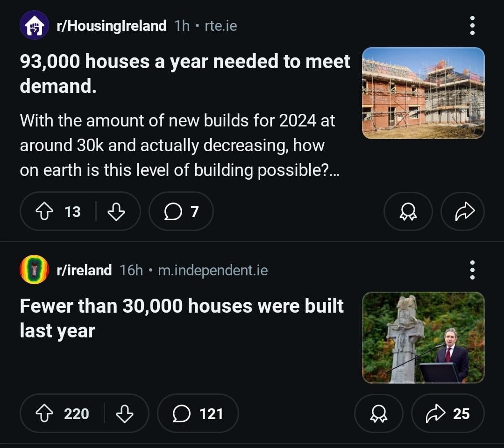Visit the r/HousingIreland community

coord(111,26)
